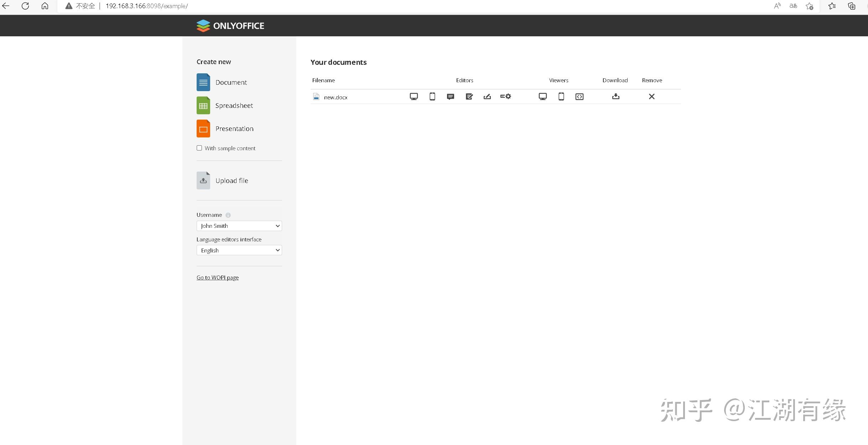Viewport: 868px width, 445px height.
Task: Select the Upload file option
Action: [x=232, y=180]
